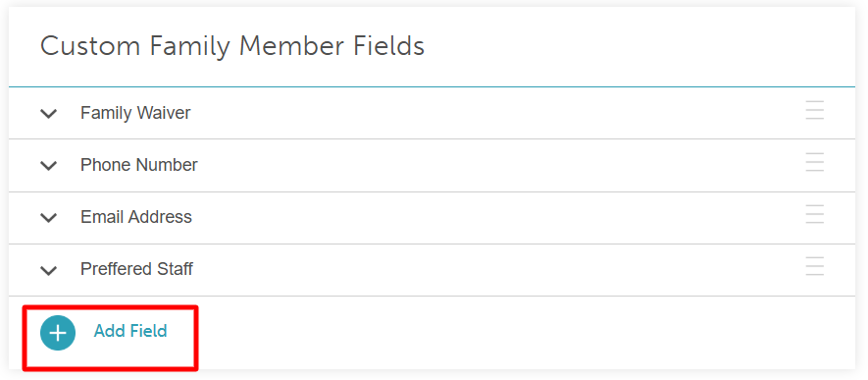This screenshot has width=868, height=380.
Task: Select the Email Address label text
Action: tap(136, 217)
